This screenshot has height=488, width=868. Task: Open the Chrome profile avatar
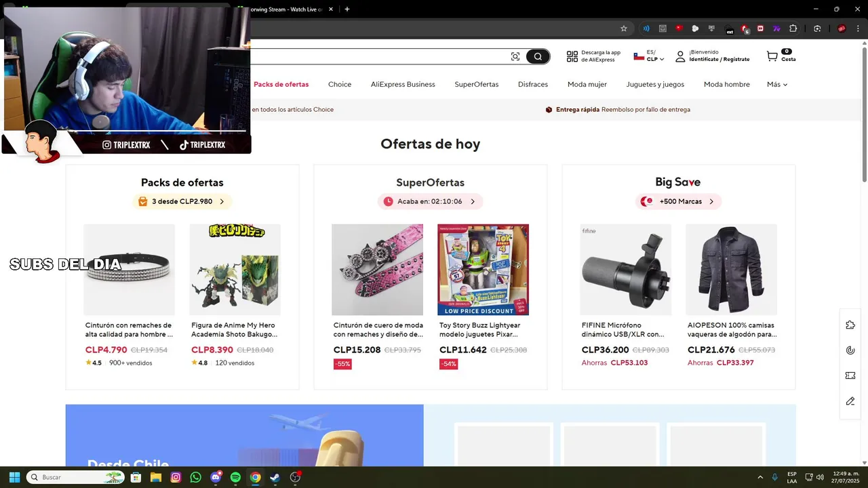click(x=842, y=28)
